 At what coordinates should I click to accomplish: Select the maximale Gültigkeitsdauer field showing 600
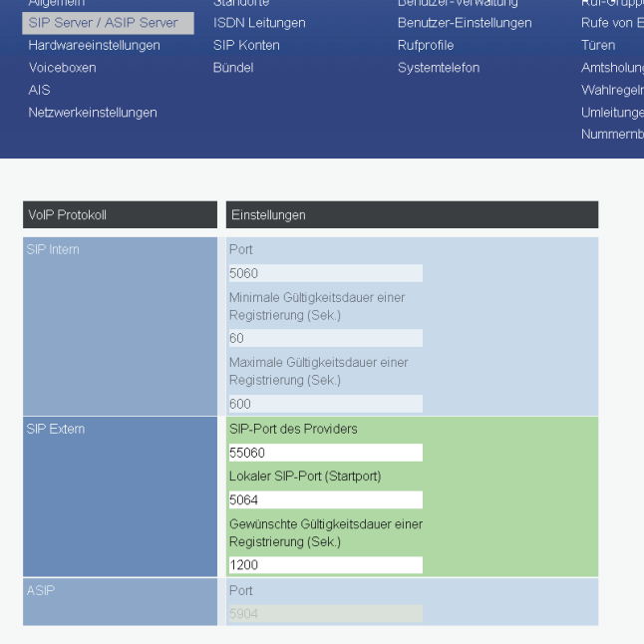coord(325,404)
